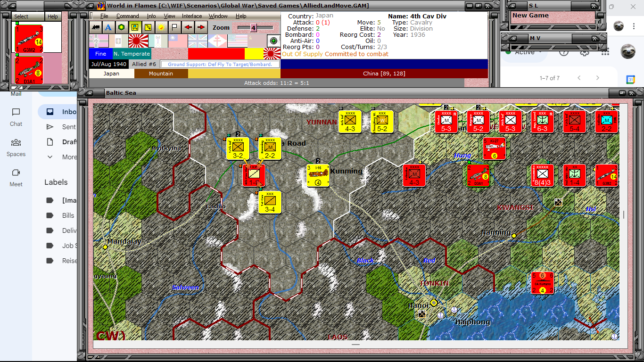Select the Japanese rising sun flag
Screen dimensions: 644x362
point(139,41)
